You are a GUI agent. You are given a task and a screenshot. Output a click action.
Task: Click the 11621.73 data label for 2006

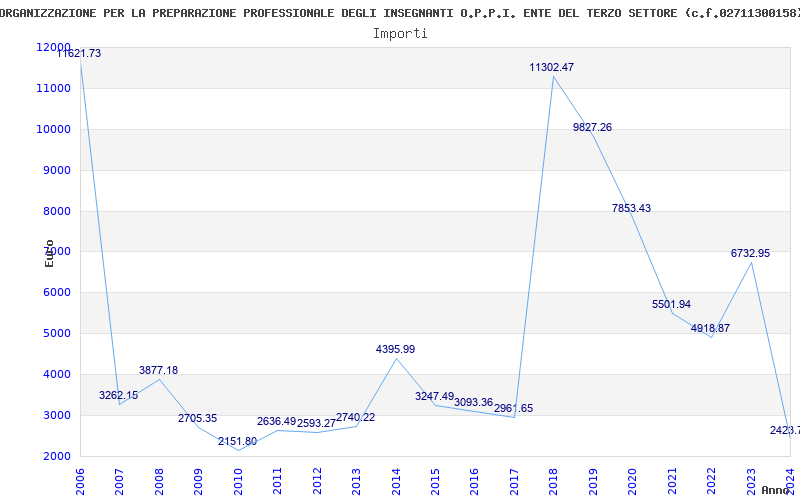[x=79, y=53]
